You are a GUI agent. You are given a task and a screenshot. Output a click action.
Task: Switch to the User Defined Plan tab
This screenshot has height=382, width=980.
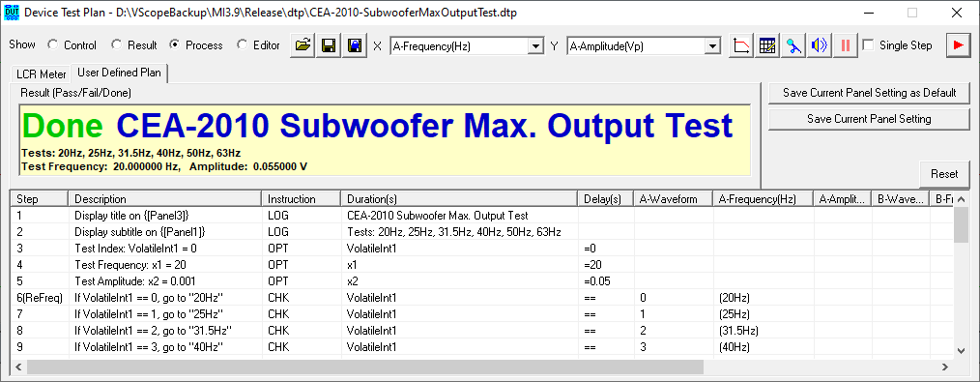[x=120, y=73]
